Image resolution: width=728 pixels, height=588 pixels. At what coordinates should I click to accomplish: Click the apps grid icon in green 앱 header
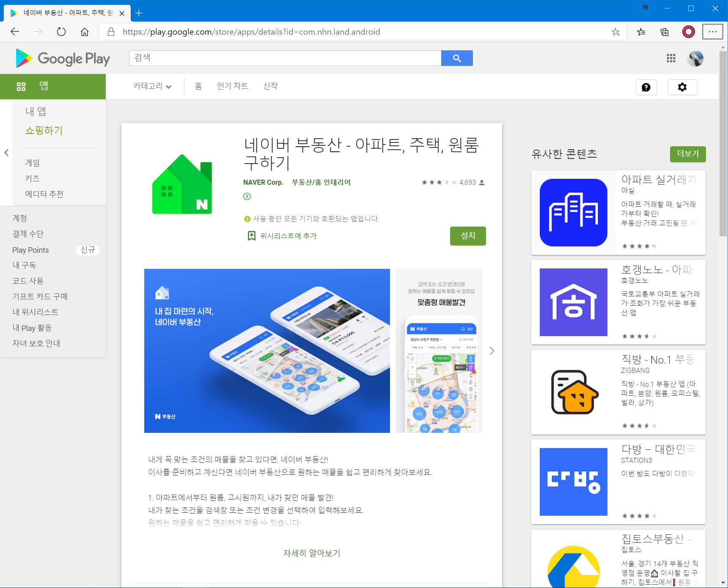pyautogui.click(x=21, y=87)
